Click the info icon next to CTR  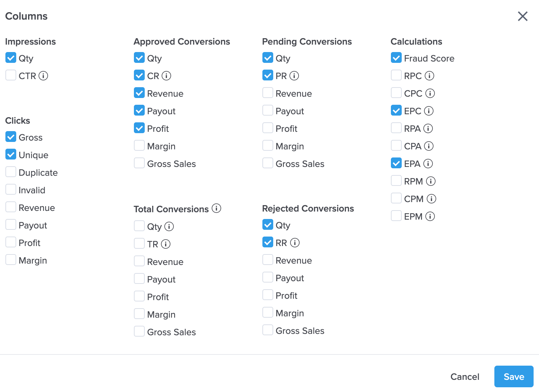pyautogui.click(x=43, y=76)
